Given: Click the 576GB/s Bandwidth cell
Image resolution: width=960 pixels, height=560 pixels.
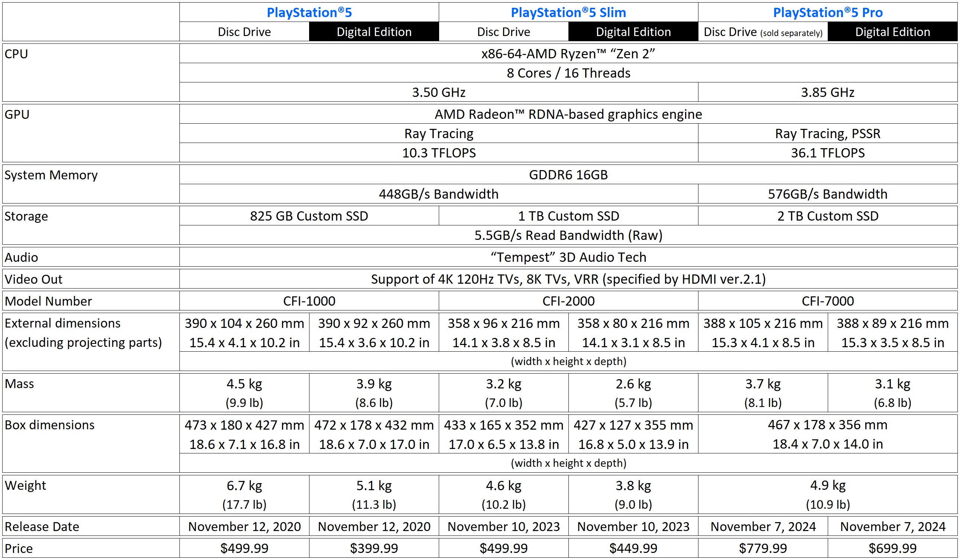Looking at the screenshot, I should 828,194.
